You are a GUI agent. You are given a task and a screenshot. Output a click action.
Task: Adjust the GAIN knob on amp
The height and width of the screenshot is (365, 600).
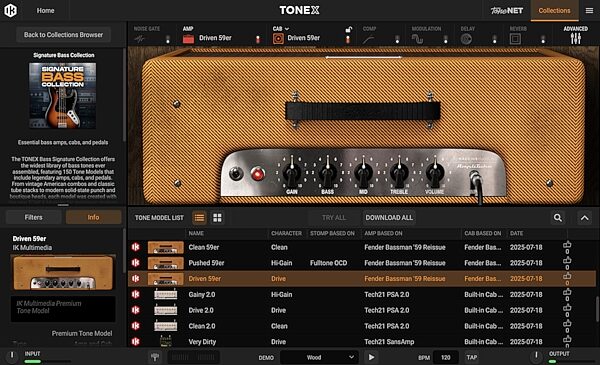(x=292, y=172)
